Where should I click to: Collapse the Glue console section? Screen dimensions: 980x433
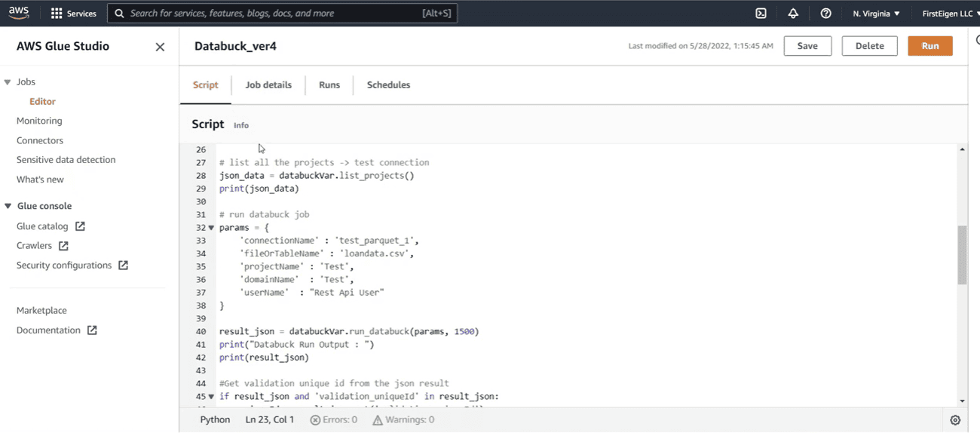click(x=8, y=206)
